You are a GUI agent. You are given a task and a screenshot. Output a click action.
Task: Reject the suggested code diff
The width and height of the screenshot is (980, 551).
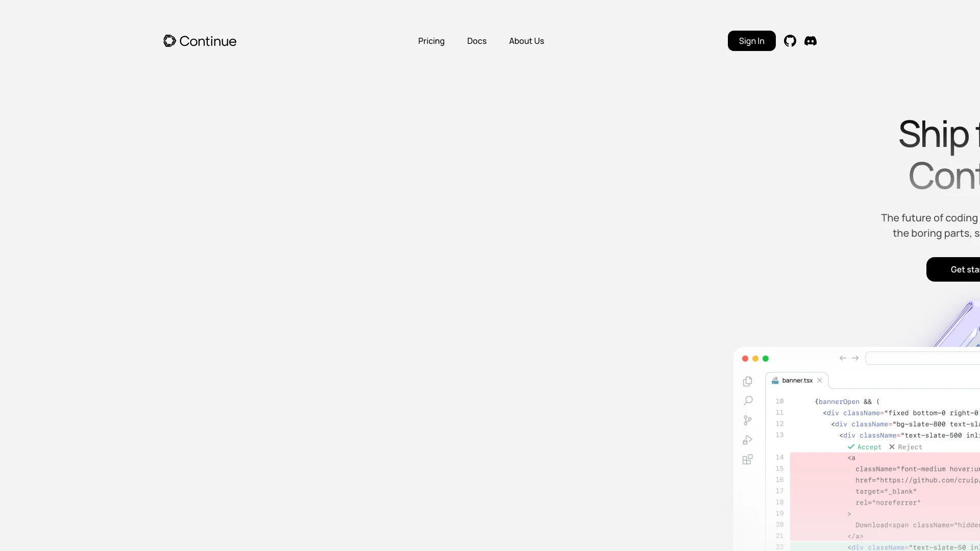[905, 447]
